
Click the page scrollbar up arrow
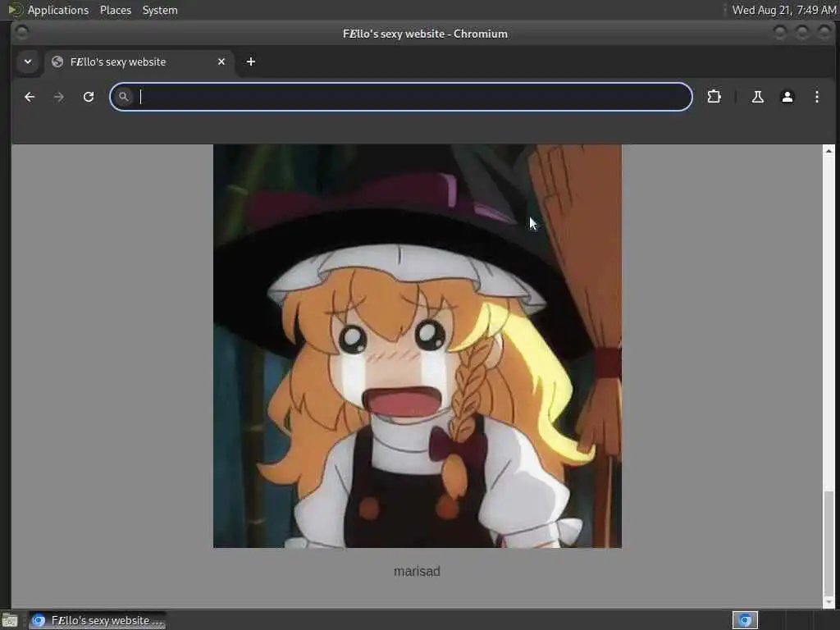coord(829,151)
